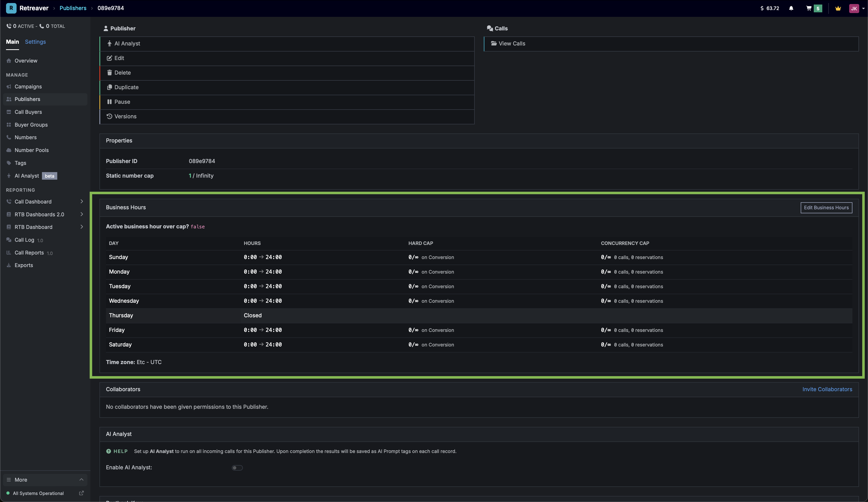The width and height of the screenshot is (868, 502).
Task: Click the gold crown icon
Action: tap(838, 8)
